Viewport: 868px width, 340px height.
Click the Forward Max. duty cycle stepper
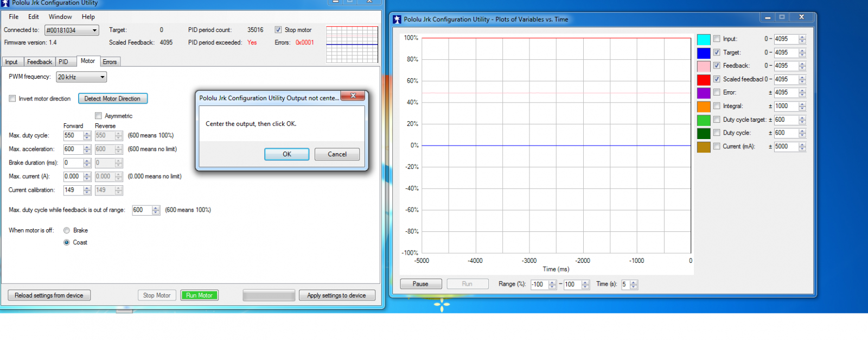tap(87, 136)
